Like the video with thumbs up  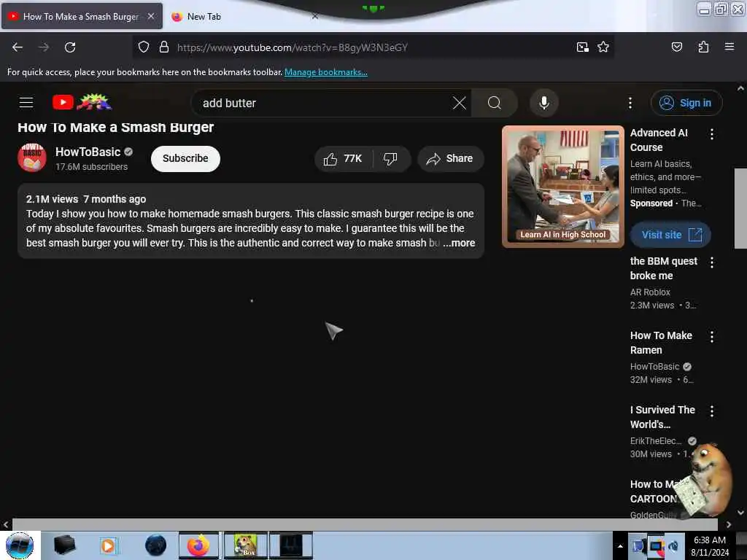343,158
